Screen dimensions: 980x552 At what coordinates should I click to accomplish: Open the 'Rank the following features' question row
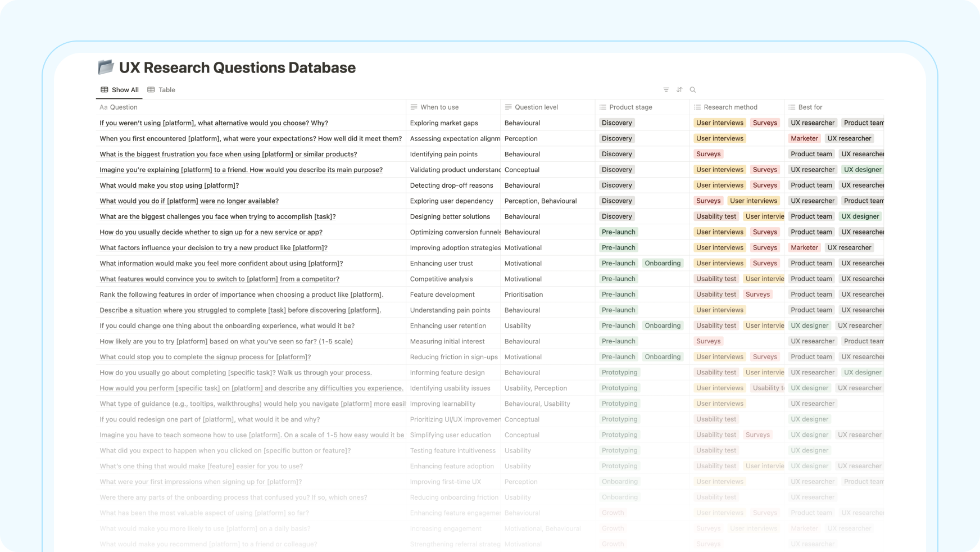(241, 295)
